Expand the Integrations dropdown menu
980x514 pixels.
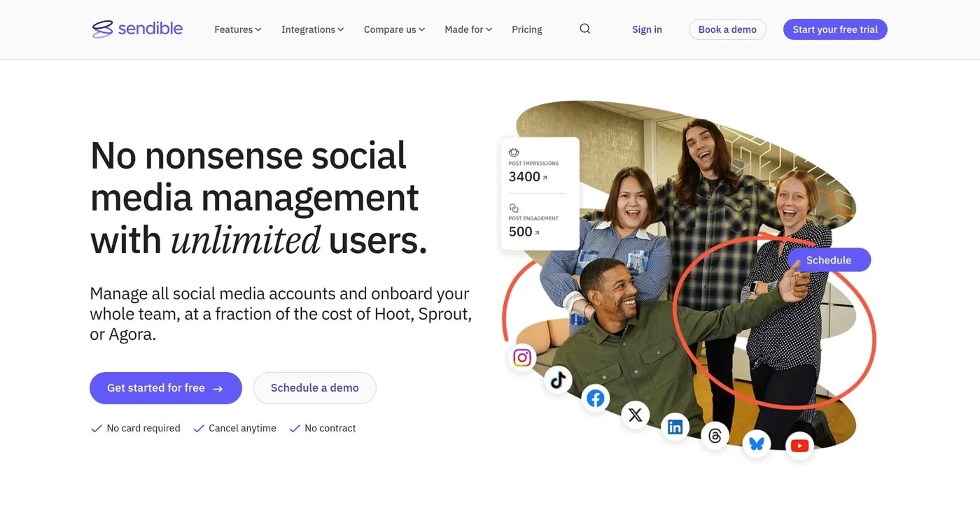[x=312, y=29]
